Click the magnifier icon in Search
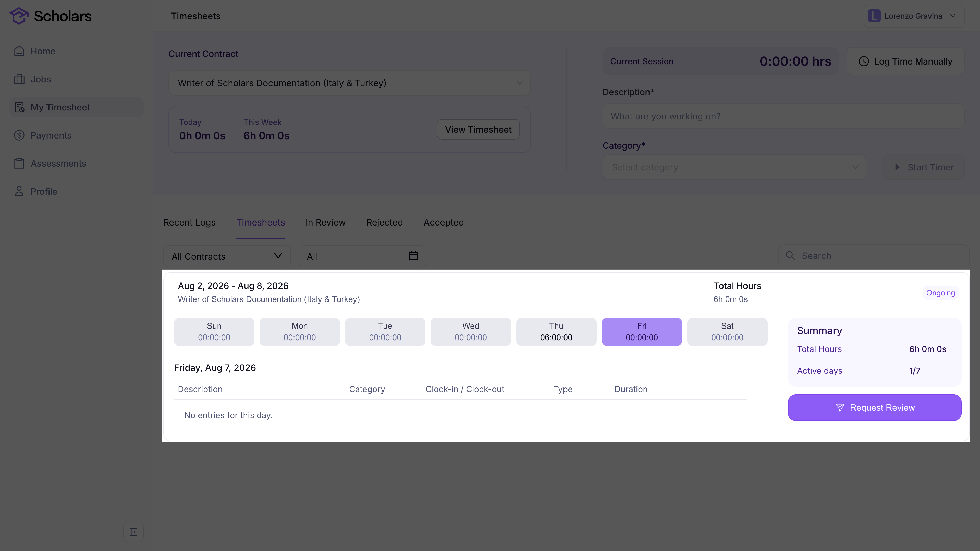Screen dimensions: 980x551 (790, 256)
